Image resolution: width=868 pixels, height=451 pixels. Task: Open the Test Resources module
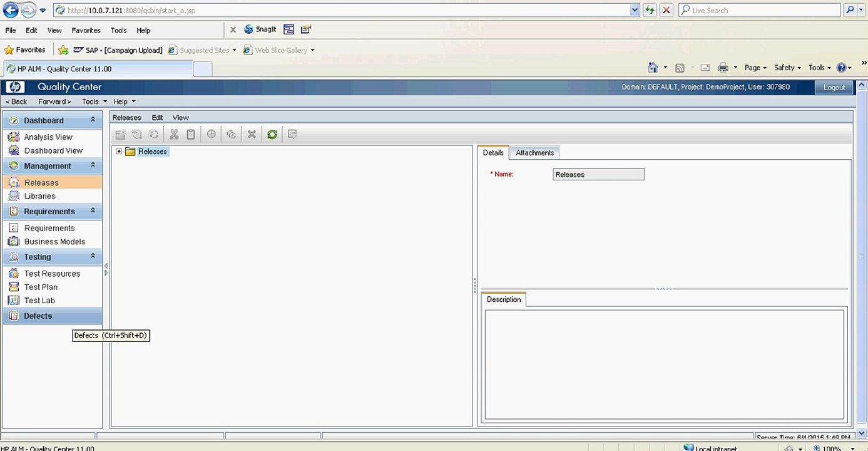pos(52,274)
